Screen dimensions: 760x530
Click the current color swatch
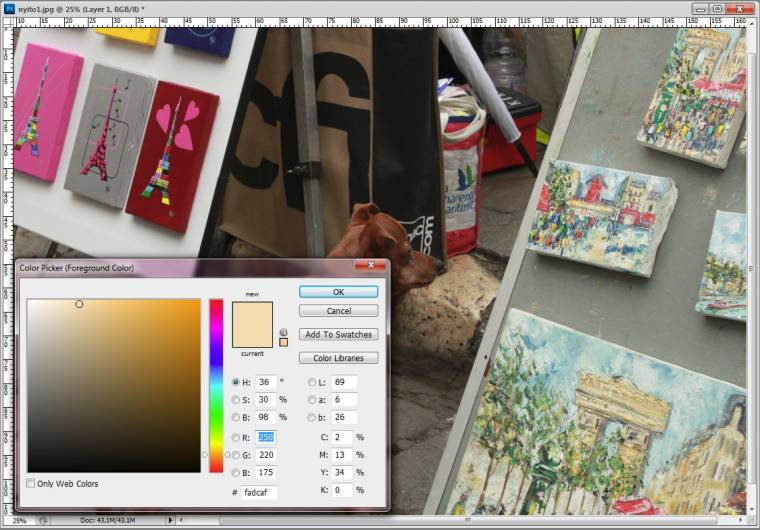[x=252, y=336]
